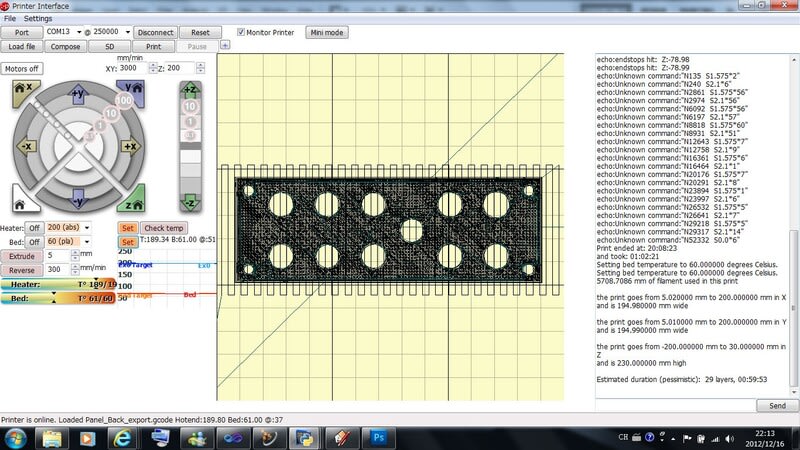Switch to Photoshop in taskbar
This screenshot has width=800, height=450.
click(x=379, y=438)
